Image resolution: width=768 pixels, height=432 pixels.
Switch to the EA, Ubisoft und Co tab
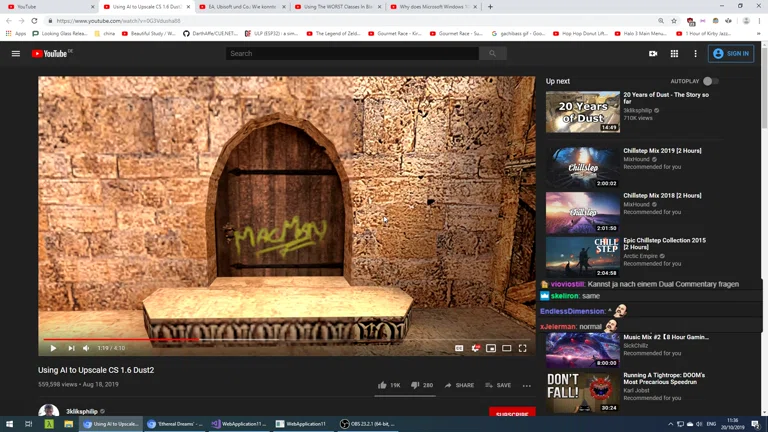pos(242,6)
